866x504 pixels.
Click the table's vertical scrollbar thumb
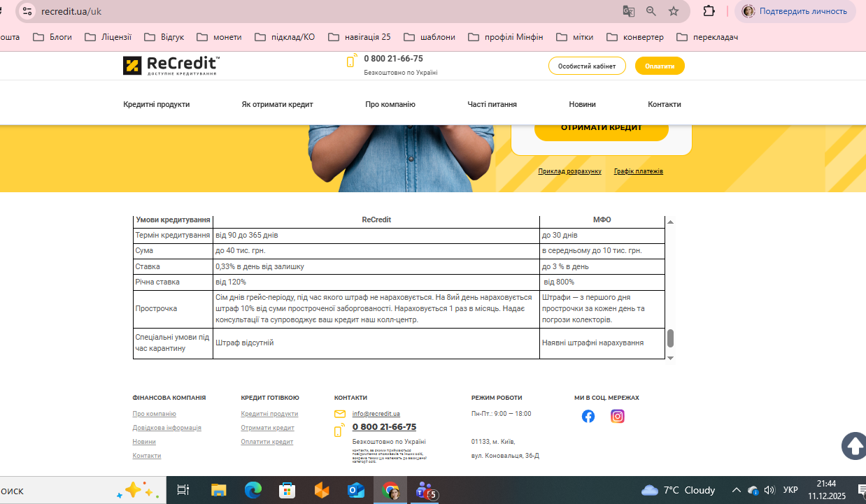[670, 338]
